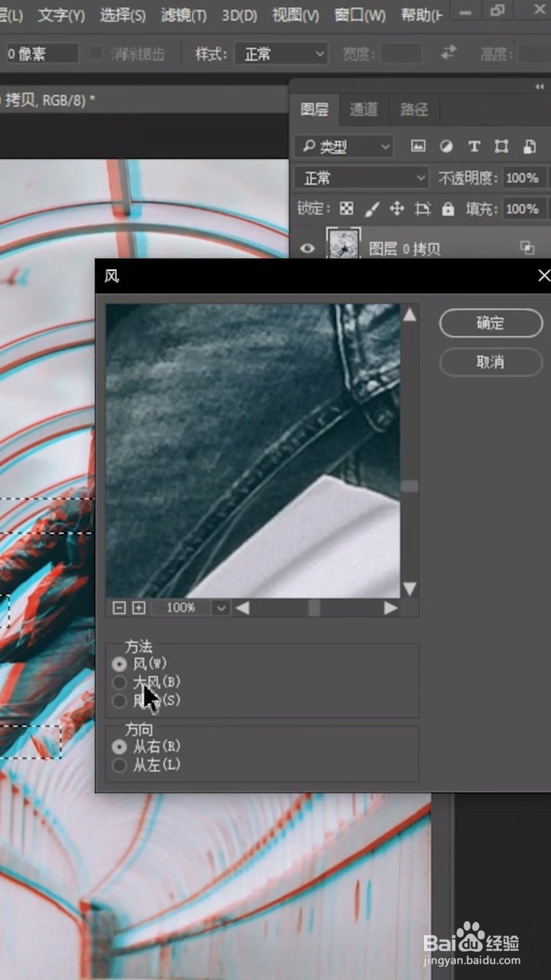Select shape layer filter icon
Screen dimensions: 551x980
(x=501, y=146)
